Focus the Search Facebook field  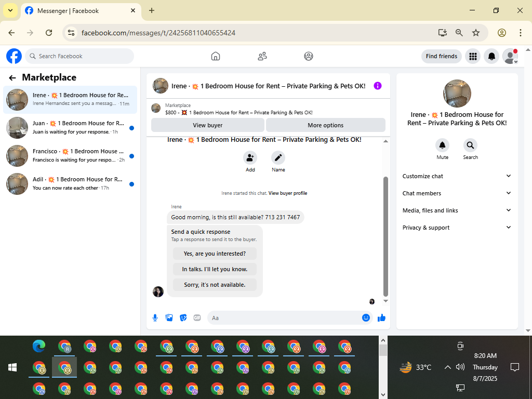point(79,56)
